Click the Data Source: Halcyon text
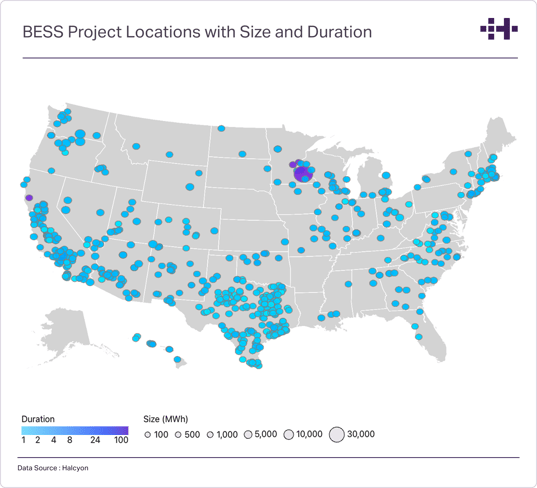537x488 pixels. (53, 468)
